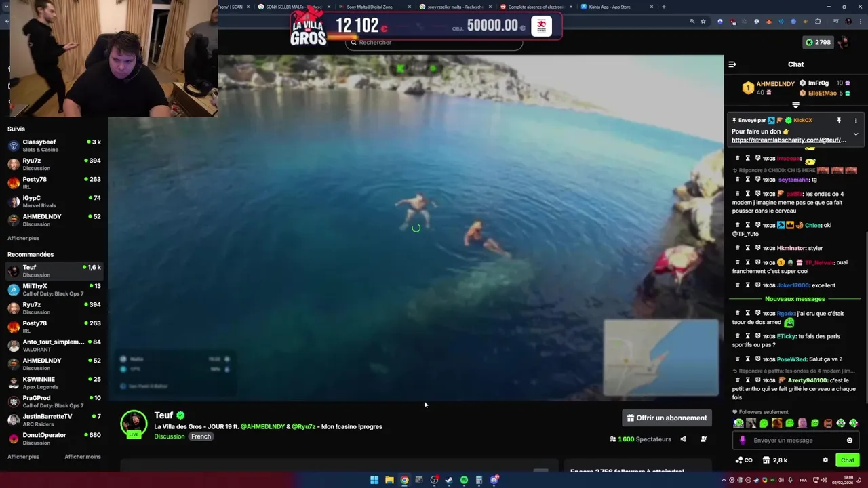Open the pinned message options menu

click(x=856, y=120)
